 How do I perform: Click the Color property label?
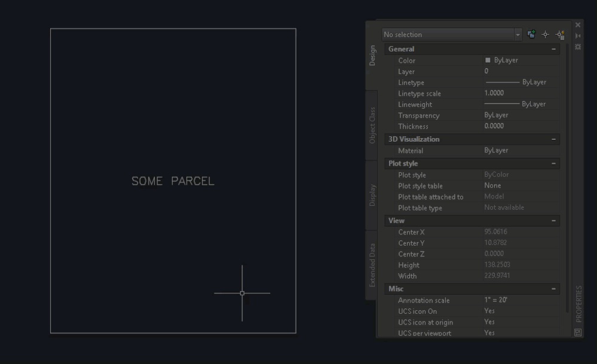406,60
